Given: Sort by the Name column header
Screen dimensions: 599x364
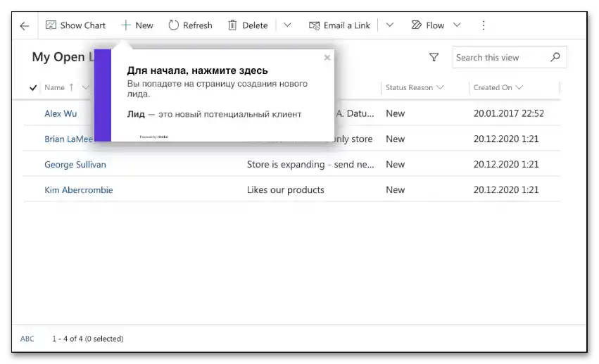Looking at the screenshot, I should click(x=55, y=87).
